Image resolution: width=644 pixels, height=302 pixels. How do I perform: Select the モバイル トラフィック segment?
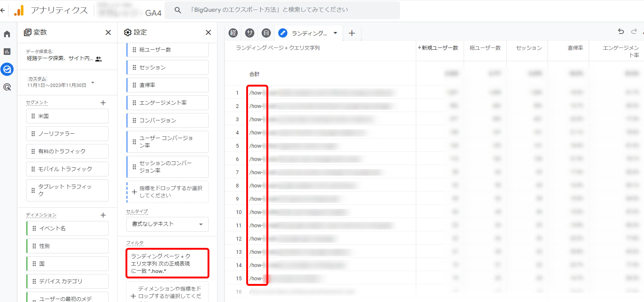(67, 169)
